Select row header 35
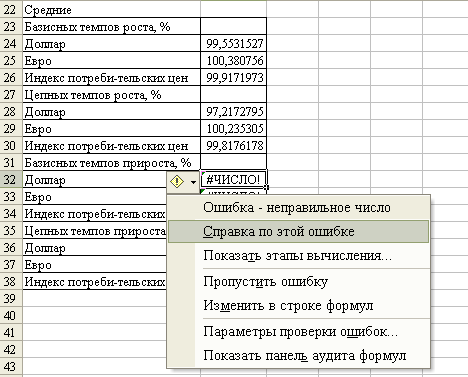 pos(11,231)
